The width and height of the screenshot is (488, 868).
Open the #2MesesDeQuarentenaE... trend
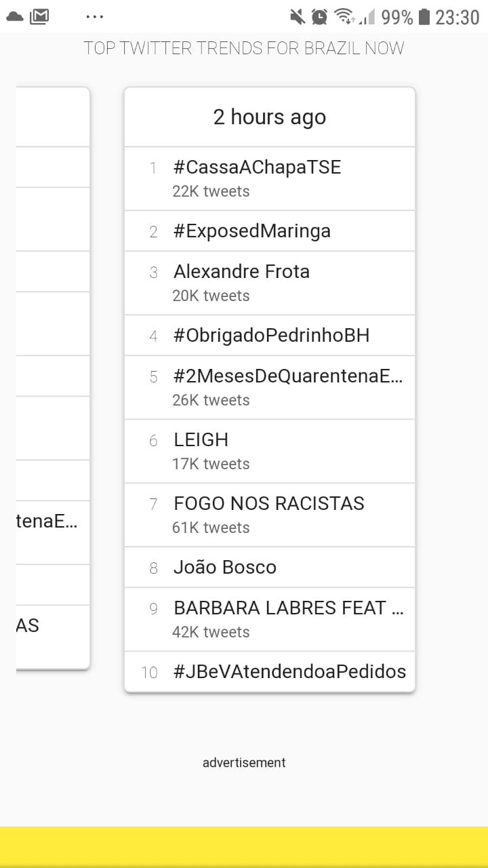pos(270,387)
